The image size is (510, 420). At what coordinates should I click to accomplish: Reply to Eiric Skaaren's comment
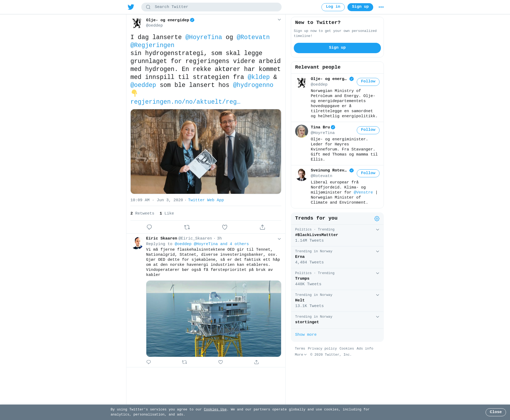[x=148, y=362]
